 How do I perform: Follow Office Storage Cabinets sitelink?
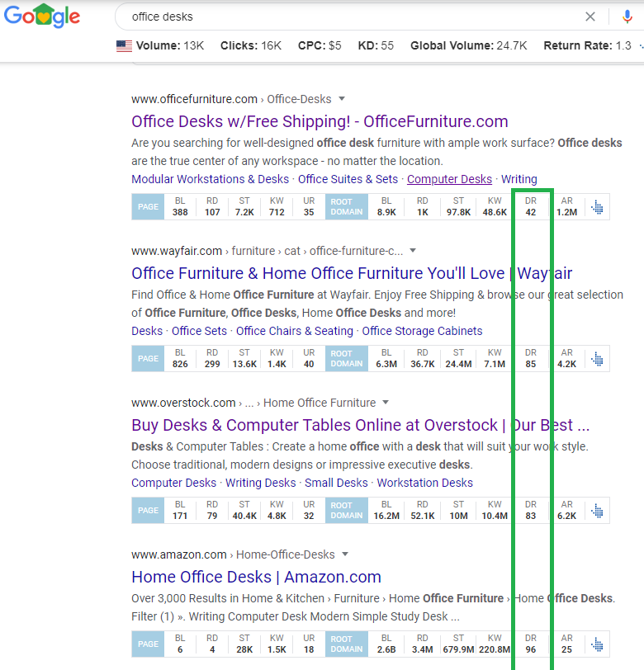tap(422, 331)
